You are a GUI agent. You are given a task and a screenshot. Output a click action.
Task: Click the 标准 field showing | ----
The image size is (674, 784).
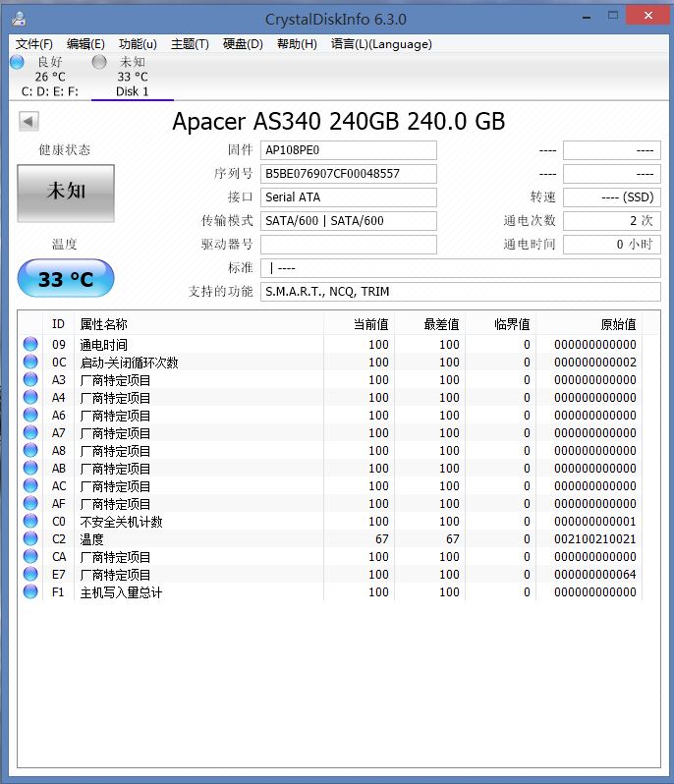point(461,268)
